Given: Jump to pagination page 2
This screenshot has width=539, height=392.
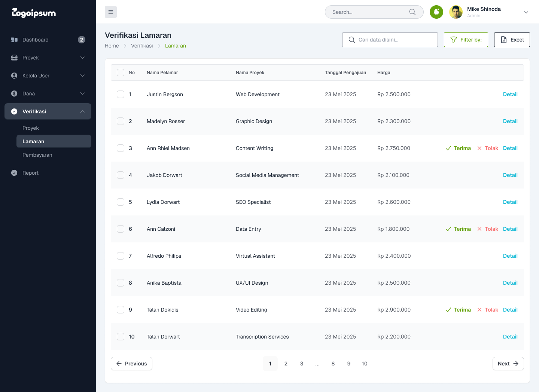Looking at the screenshot, I should coord(286,364).
